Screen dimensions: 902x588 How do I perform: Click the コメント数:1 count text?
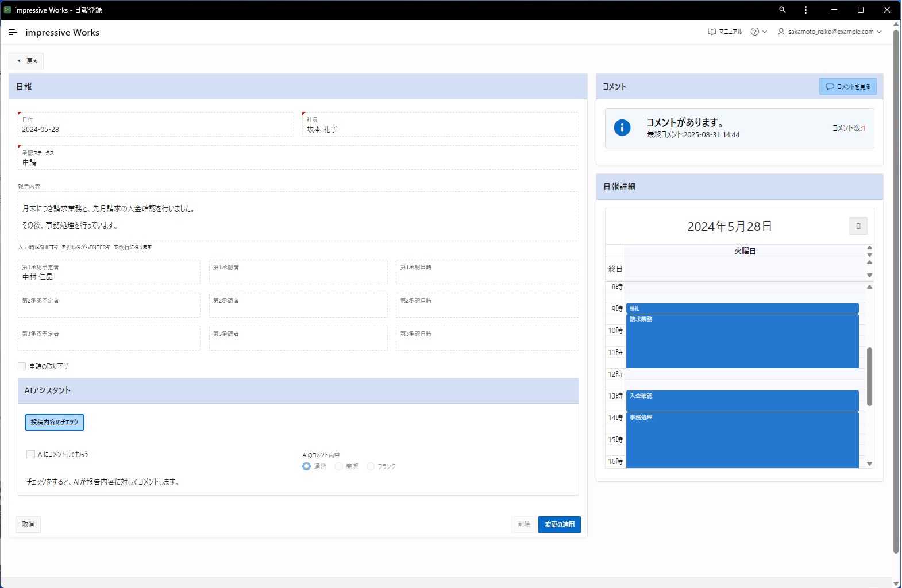point(849,128)
